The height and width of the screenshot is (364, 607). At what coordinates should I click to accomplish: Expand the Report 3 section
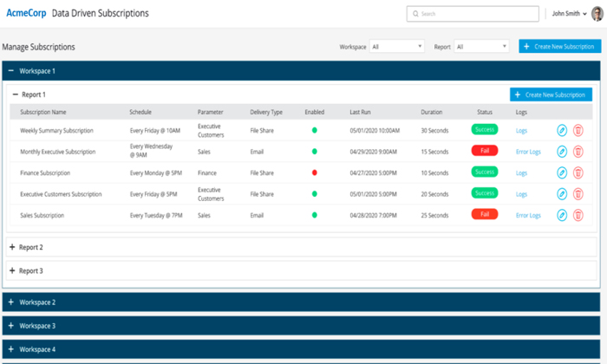[12, 270]
